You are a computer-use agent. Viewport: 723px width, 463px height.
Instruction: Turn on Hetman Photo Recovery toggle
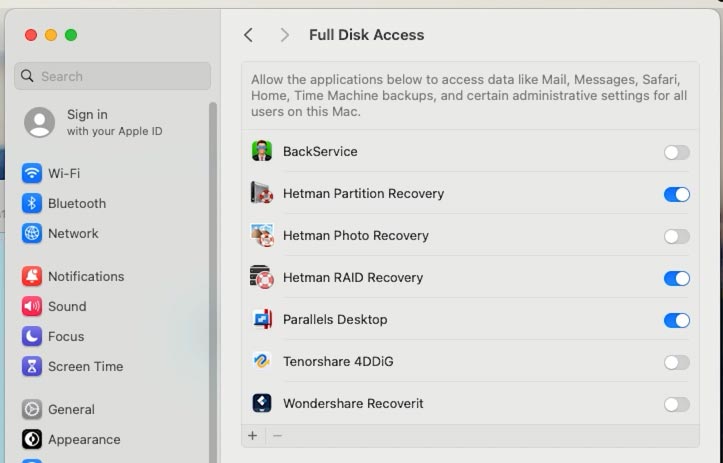coord(676,236)
